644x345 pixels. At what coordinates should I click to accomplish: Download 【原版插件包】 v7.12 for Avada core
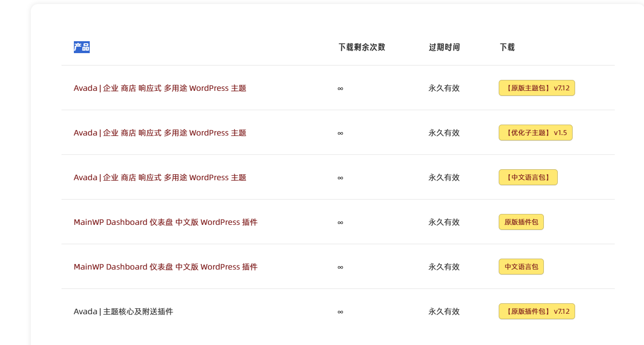tap(537, 311)
